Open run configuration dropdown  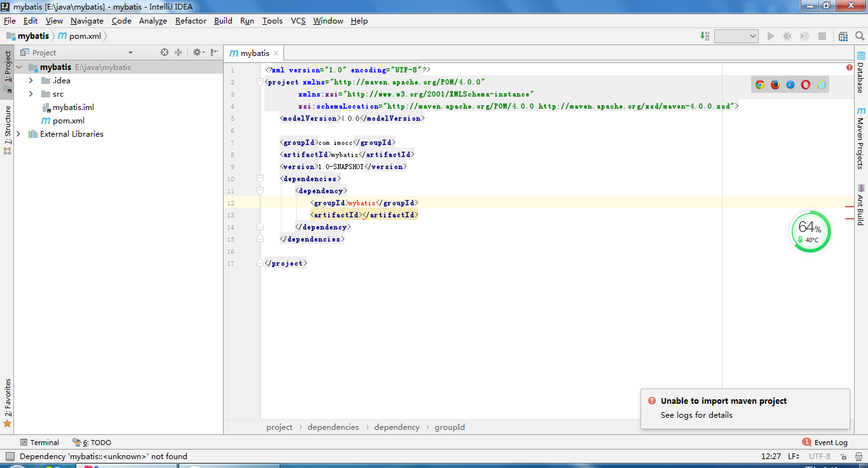click(736, 36)
